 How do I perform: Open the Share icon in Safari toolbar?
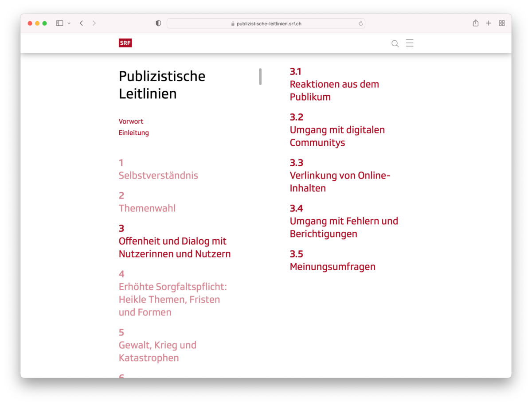coord(475,23)
